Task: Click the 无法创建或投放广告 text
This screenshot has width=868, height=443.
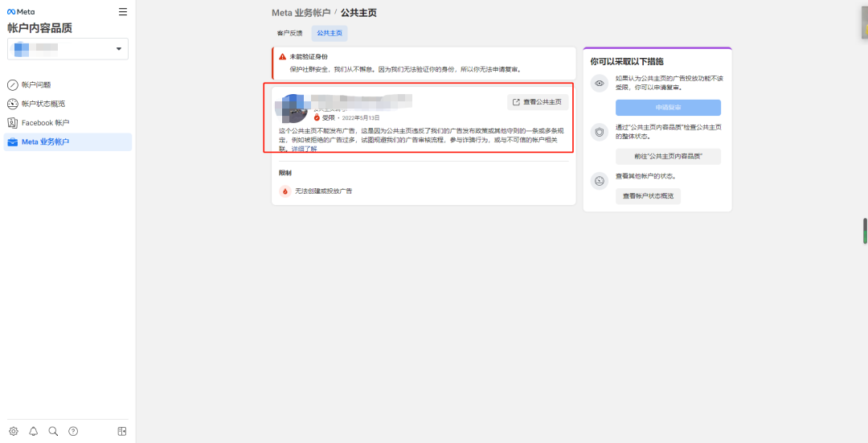Action: coord(324,191)
